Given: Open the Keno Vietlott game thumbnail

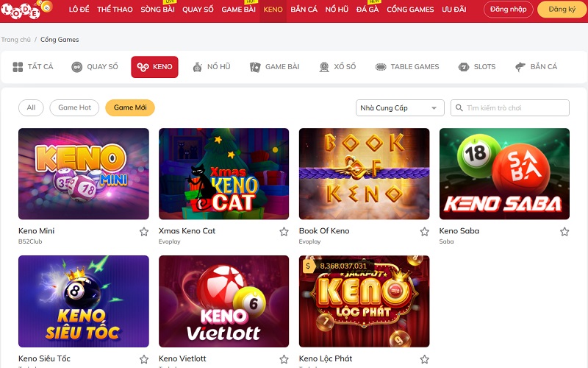Looking at the screenshot, I should [x=224, y=301].
